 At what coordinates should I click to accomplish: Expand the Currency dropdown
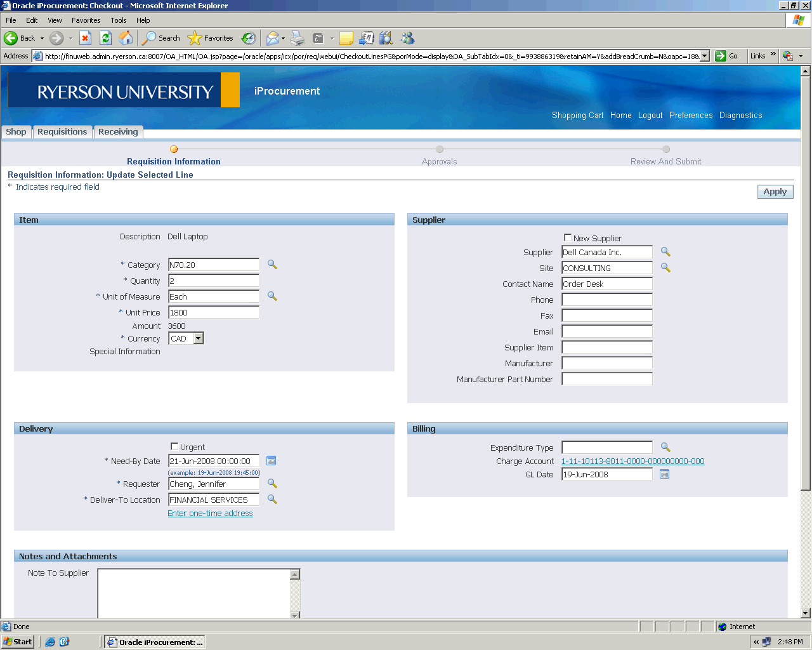(x=198, y=338)
